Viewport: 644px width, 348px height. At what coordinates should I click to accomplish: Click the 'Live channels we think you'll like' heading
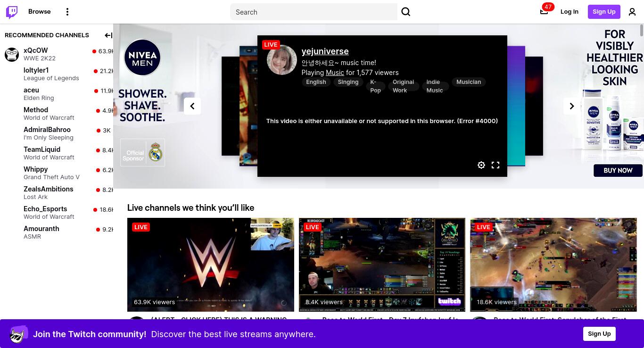click(190, 208)
